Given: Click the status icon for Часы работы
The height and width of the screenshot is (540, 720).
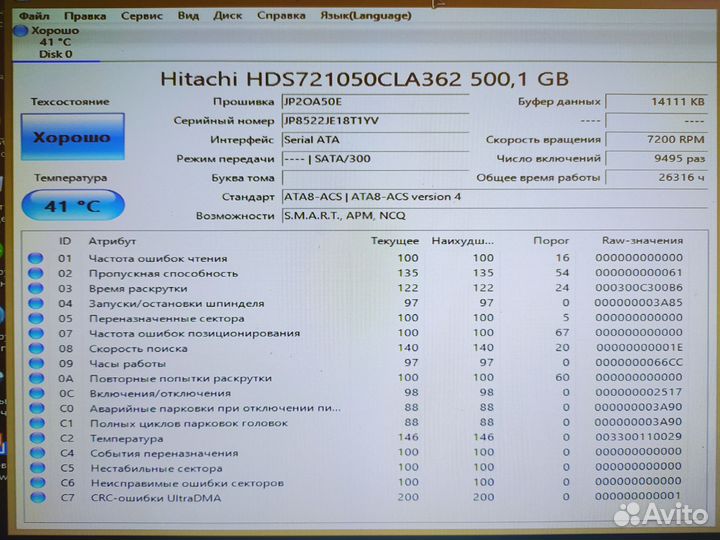Looking at the screenshot, I should [x=36, y=363].
